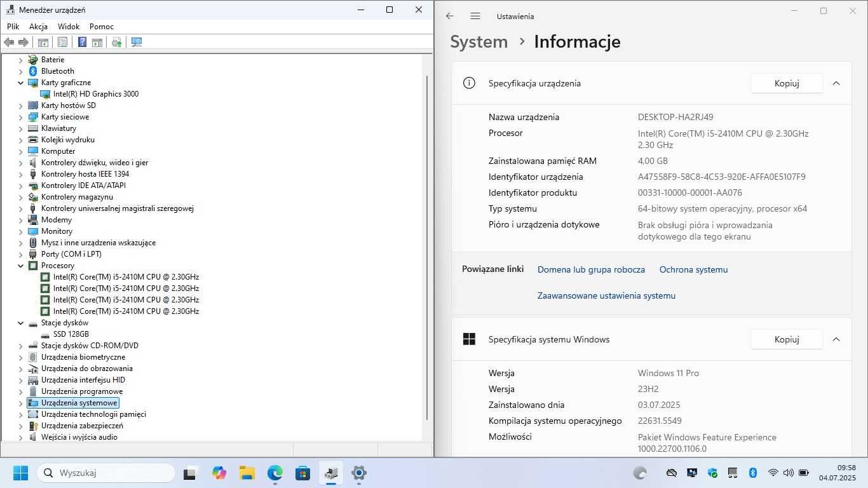The height and width of the screenshot is (488, 868).
Task: Collapse the Stacje dysków node
Action: click(x=20, y=323)
